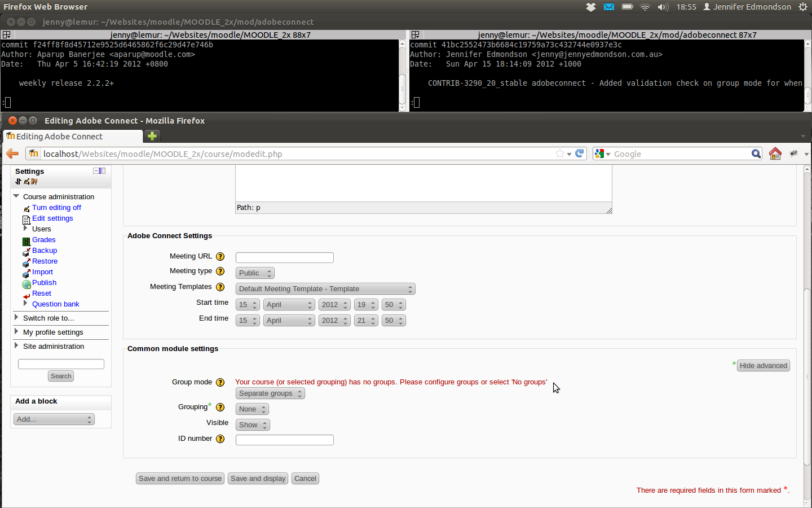Open the Meeting type Public dropdown

(255, 273)
